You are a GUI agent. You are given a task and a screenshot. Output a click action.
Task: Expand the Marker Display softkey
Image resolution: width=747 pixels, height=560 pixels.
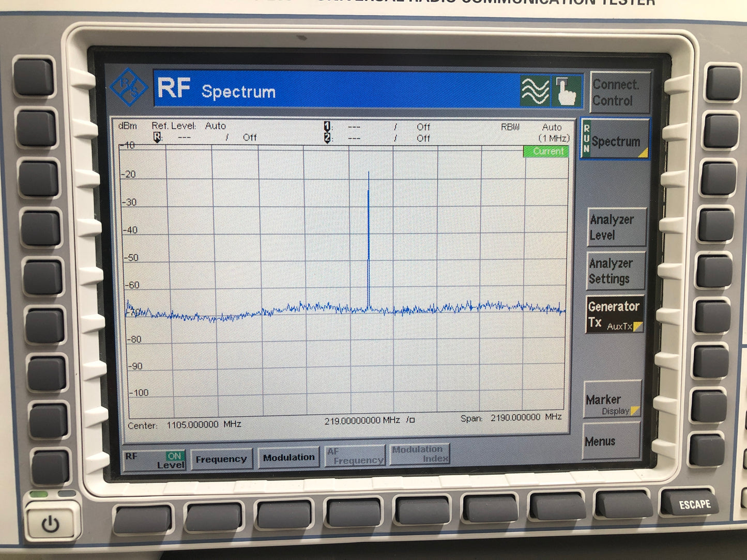(612, 403)
